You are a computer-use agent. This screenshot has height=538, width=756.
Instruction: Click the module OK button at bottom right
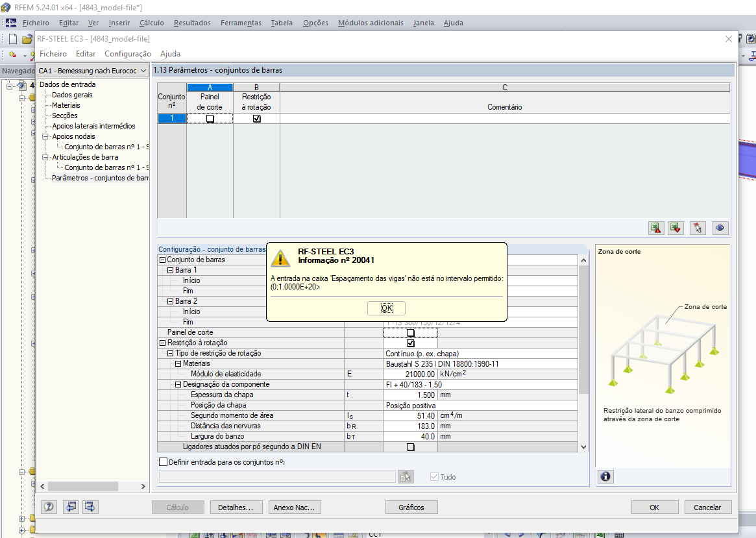click(654, 507)
